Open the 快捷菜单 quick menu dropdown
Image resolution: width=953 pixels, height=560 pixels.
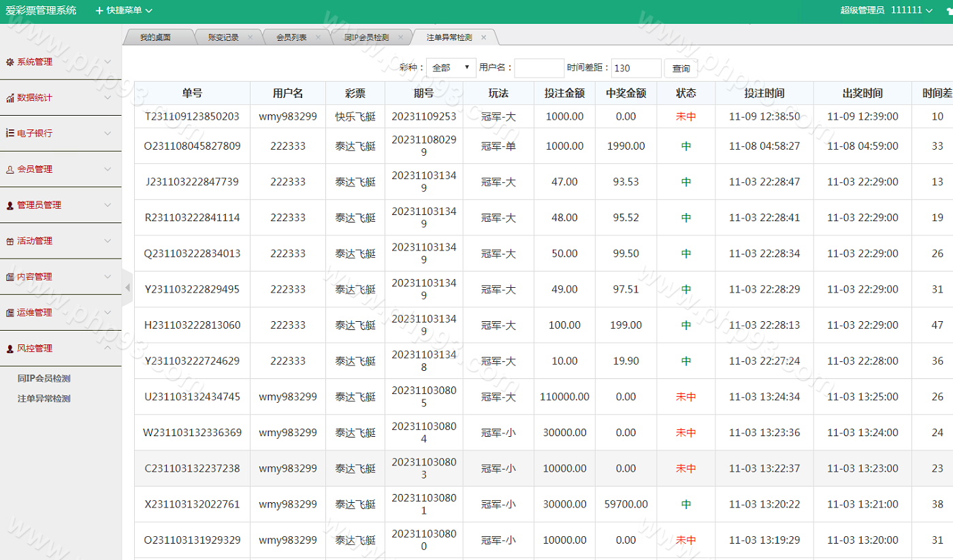pyautogui.click(x=124, y=10)
